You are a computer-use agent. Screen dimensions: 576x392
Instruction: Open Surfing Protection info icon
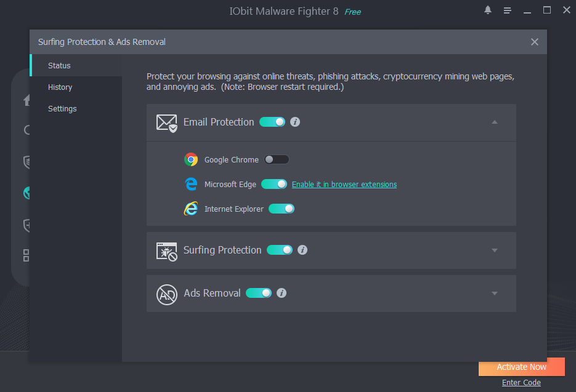tap(302, 250)
